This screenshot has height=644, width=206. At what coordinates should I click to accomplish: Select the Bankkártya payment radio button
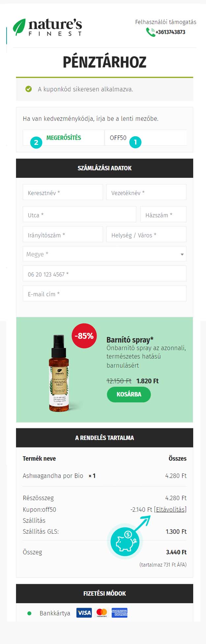pos(29,613)
